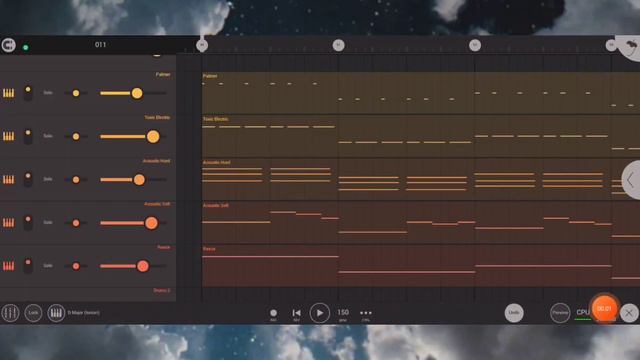Toggle mute switch on the Palmer track
The width and height of the screenshot is (640, 360).
[x=28, y=93]
